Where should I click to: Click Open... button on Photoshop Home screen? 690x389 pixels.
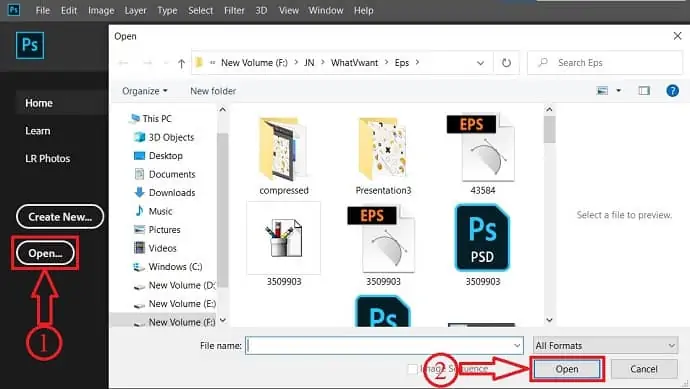pyautogui.click(x=45, y=253)
